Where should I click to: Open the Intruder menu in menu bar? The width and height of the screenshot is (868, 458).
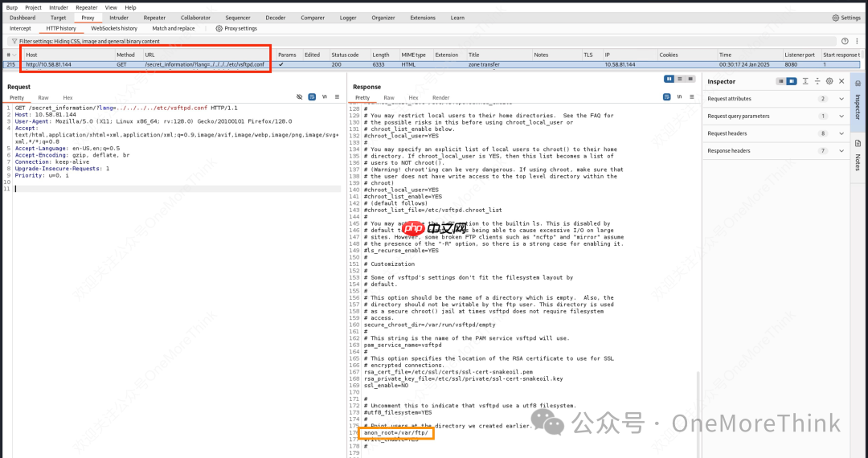click(59, 8)
